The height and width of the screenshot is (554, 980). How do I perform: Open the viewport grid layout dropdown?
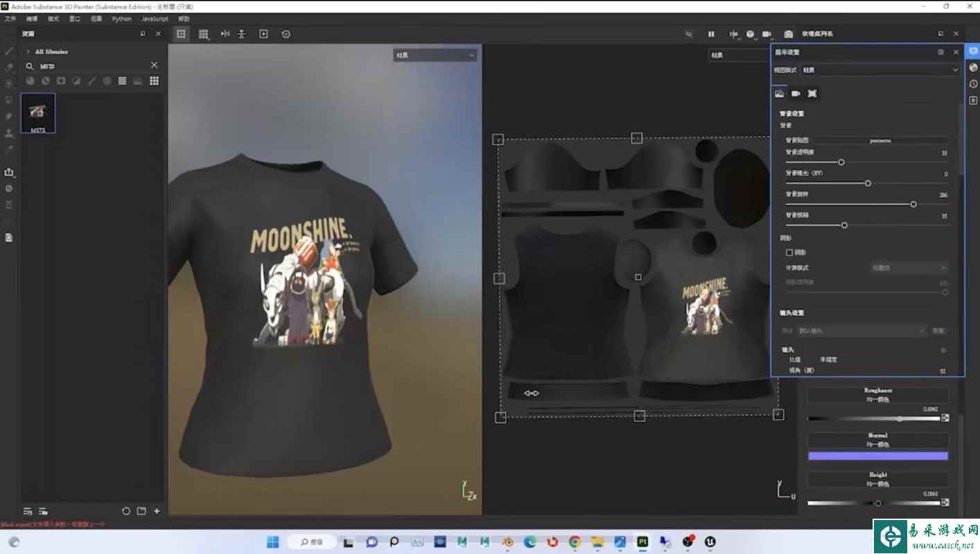click(203, 33)
